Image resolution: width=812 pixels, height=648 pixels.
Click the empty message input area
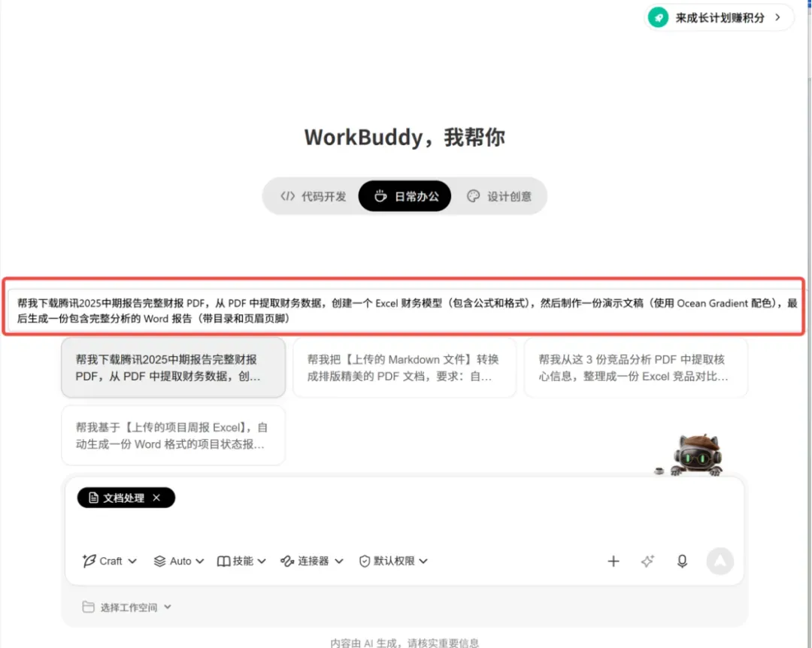(404, 525)
